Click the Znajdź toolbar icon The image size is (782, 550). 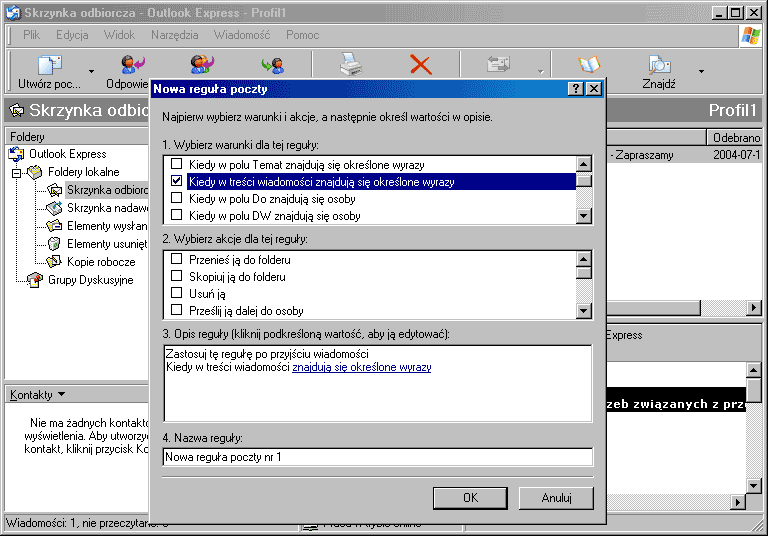pyautogui.click(x=658, y=66)
